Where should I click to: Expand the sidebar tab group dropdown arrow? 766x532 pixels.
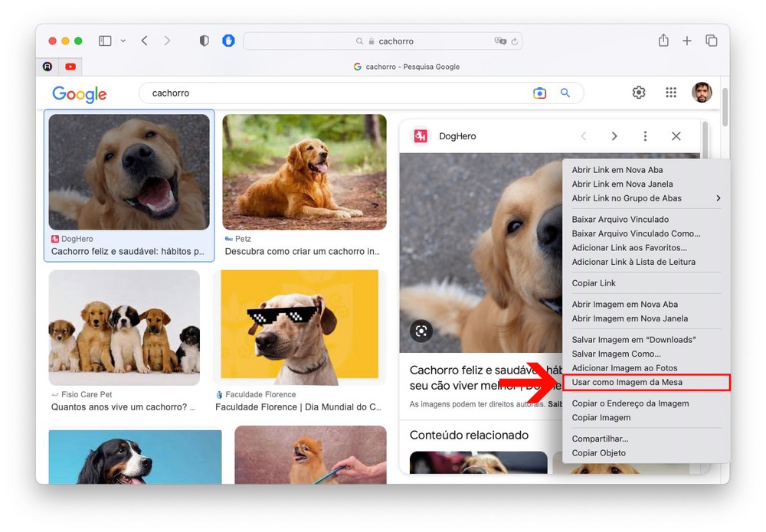click(x=123, y=41)
